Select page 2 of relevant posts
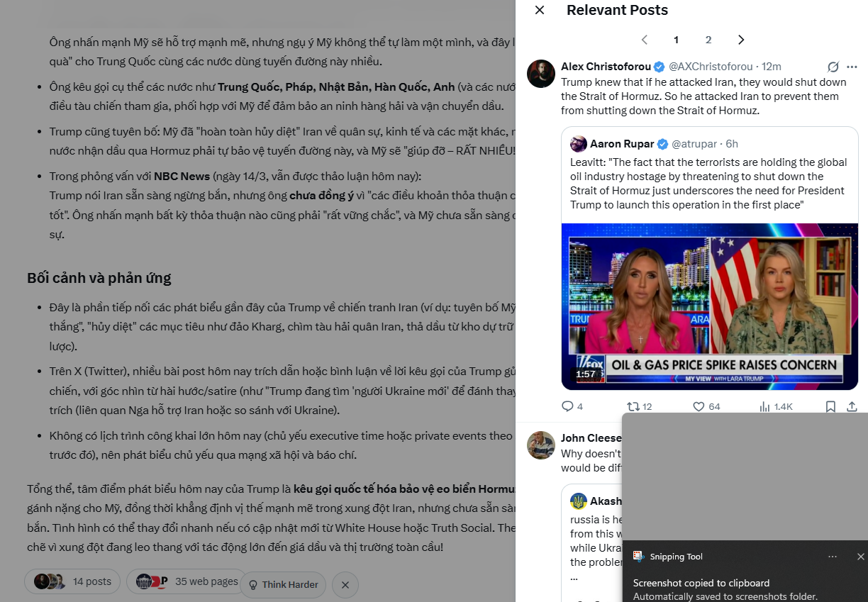The image size is (868, 602). click(708, 40)
